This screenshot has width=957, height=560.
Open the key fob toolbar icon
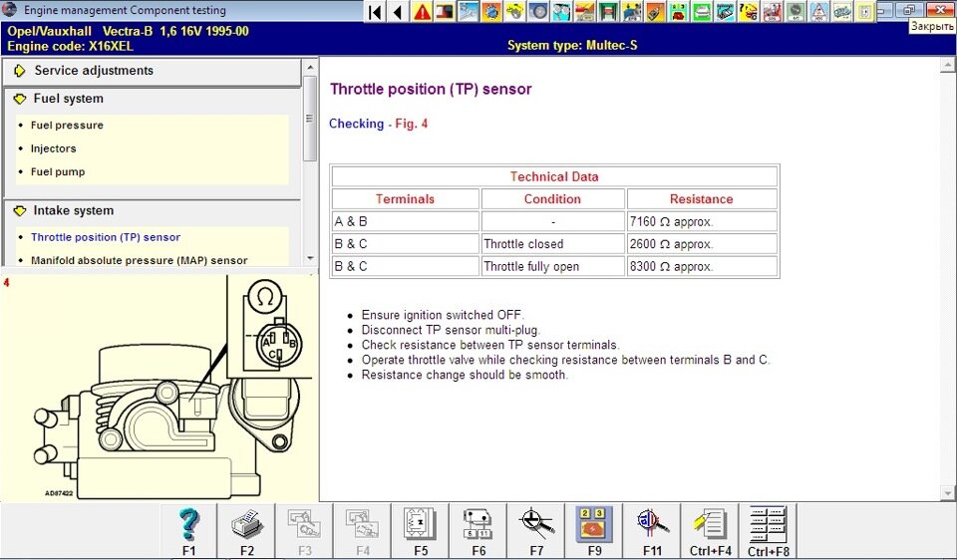656,12
